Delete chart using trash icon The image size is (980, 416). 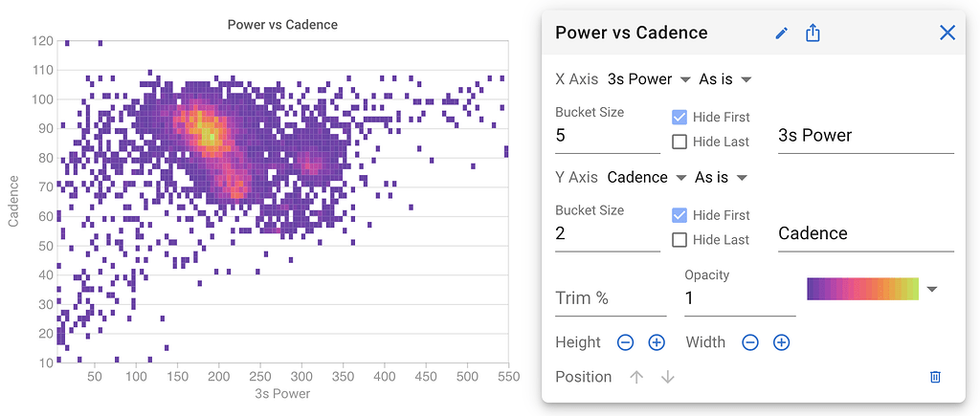(935, 377)
